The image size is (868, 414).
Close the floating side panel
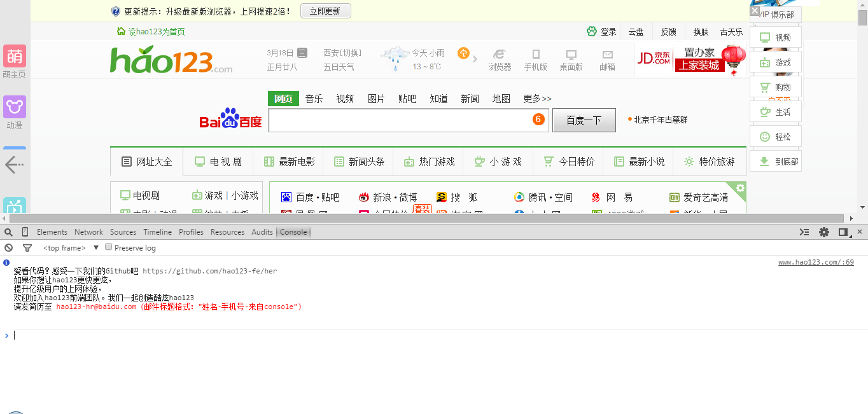(x=755, y=11)
